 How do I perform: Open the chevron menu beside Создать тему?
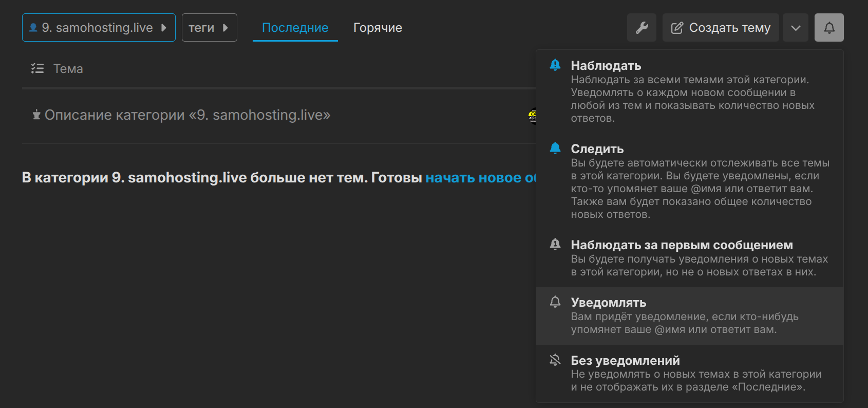tap(796, 28)
